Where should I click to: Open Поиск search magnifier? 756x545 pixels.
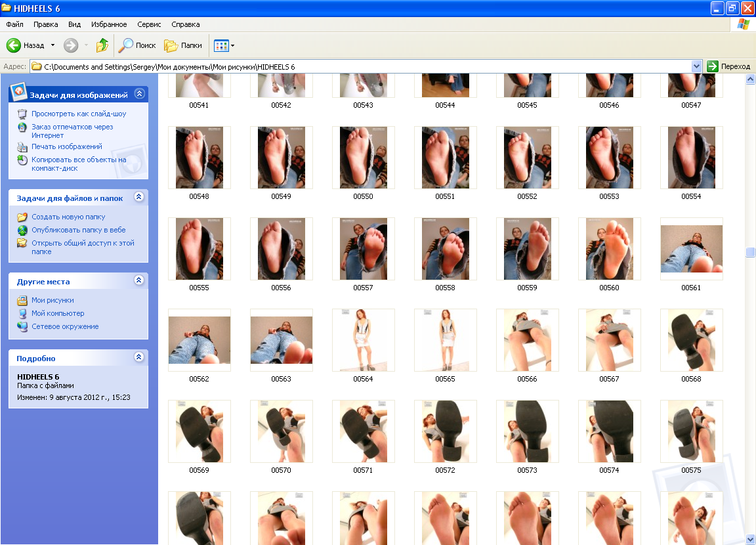tap(126, 45)
